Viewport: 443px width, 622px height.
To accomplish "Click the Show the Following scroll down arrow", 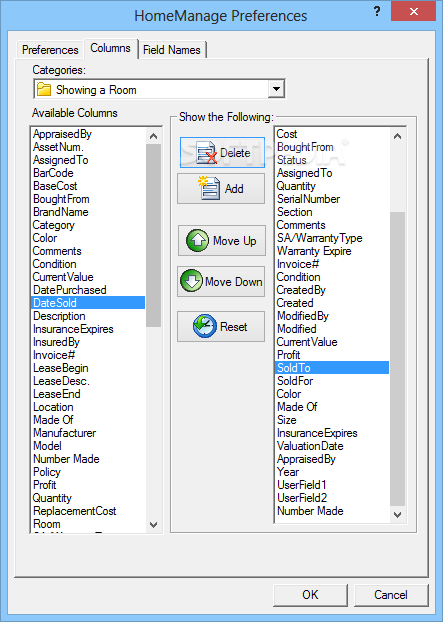I will [x=397, y=515].
